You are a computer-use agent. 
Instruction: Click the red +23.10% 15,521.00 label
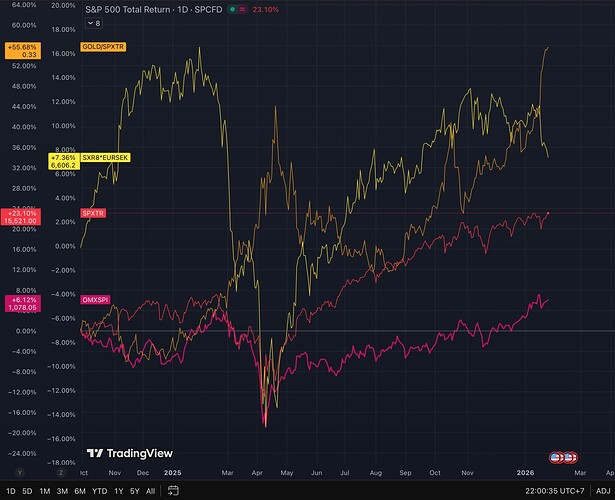coord(20,217)
